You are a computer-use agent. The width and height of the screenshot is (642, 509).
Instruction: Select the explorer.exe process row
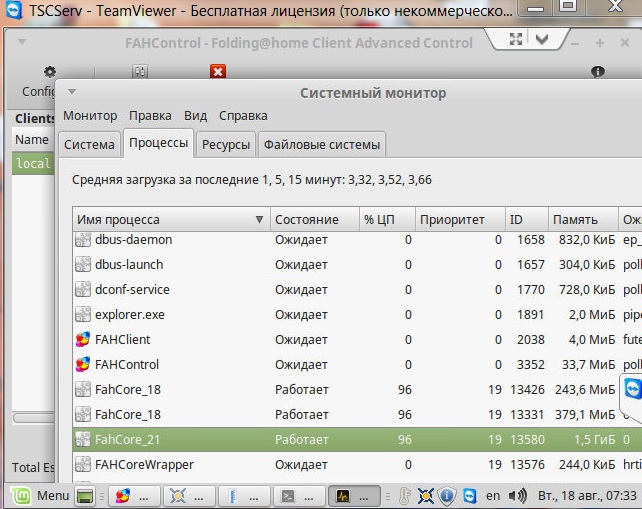(357, 314)
